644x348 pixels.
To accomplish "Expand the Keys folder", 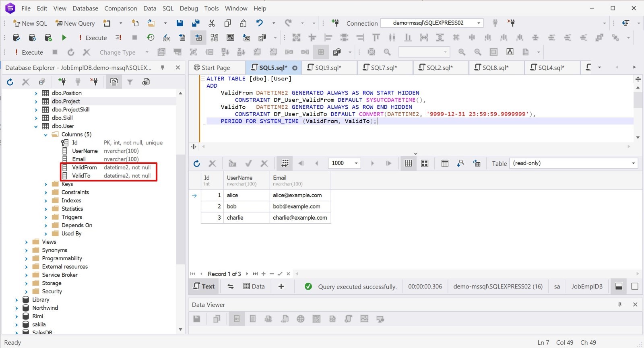I will tap(45, 184).
